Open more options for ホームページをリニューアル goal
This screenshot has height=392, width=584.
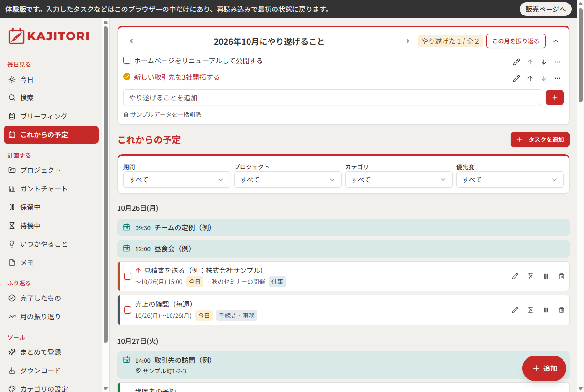[x=558, y=62]
